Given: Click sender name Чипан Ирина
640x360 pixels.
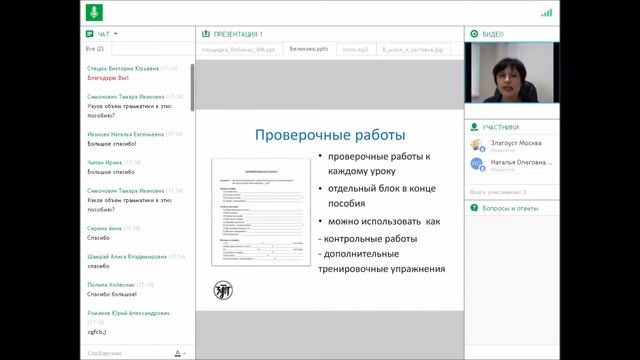Looking at the screenshot, I should (x=104, y=162).
